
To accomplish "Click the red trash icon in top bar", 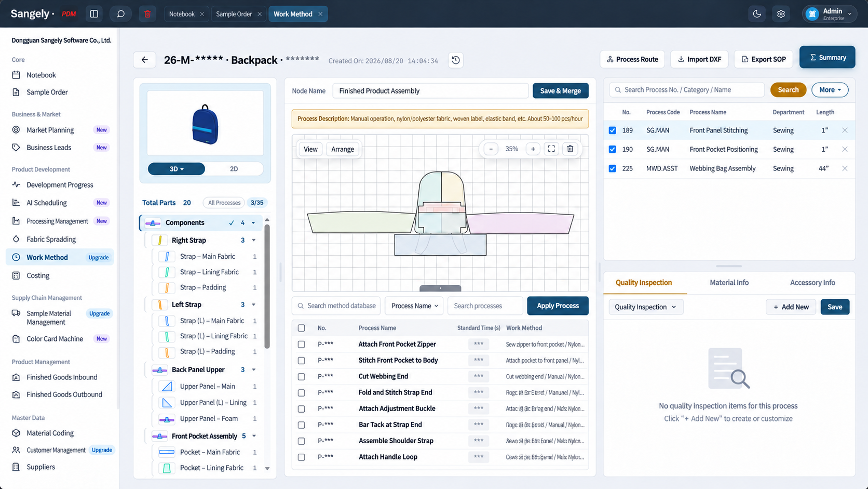I will pyautogui.click(x=147, y=14).
